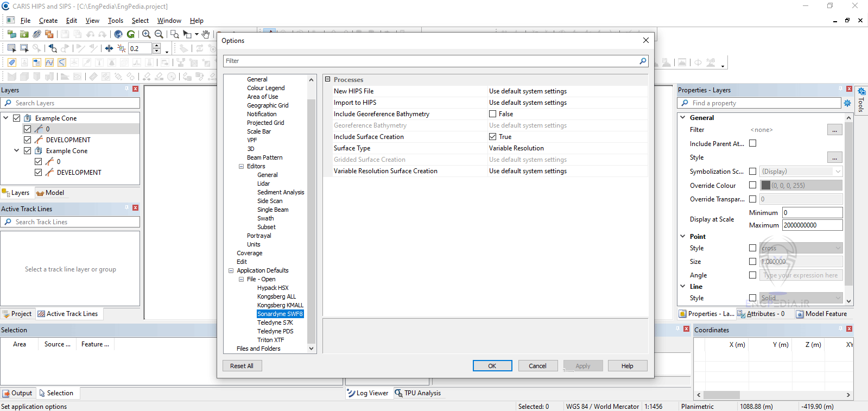Collapse the Application Defaults tree node
Viewport: 868px width, 411px height.
point(231,270)
